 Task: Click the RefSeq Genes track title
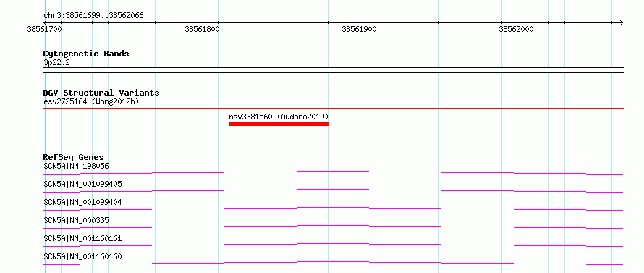point(74,157)
